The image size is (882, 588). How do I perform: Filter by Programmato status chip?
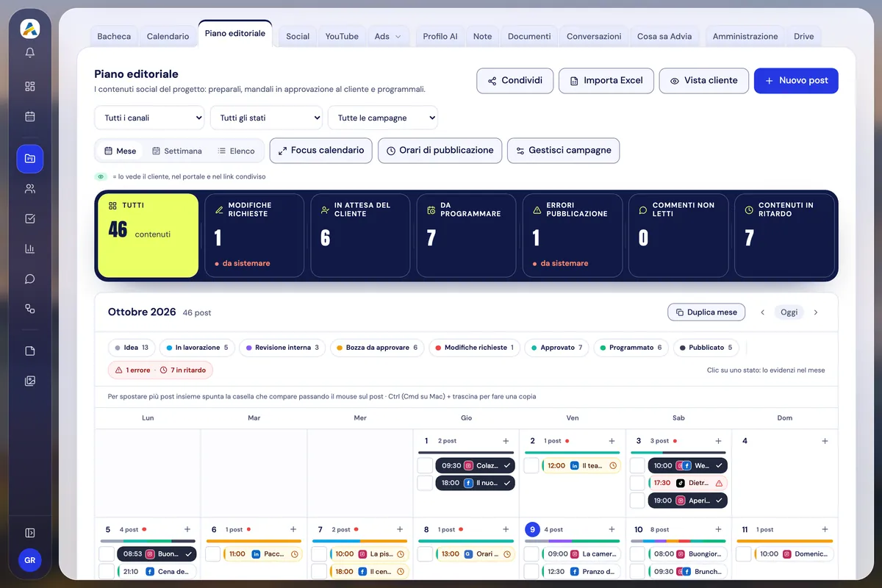[631, 348]
